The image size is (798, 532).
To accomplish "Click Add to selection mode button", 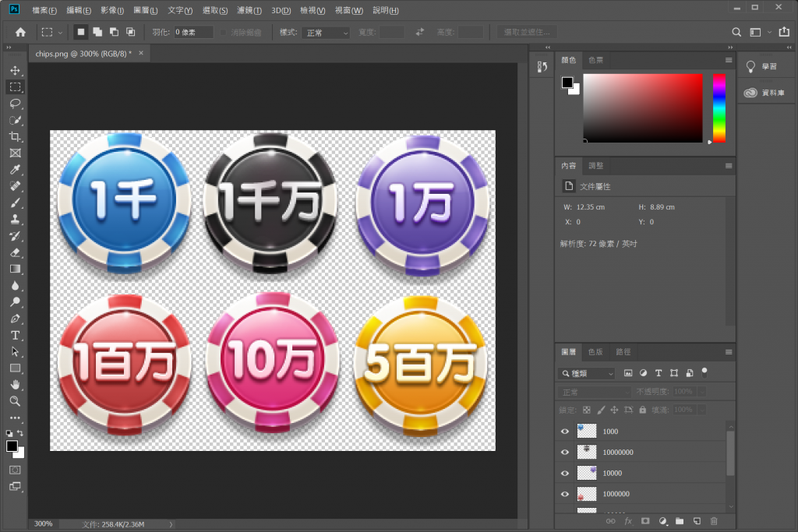I will click(97, 32).
